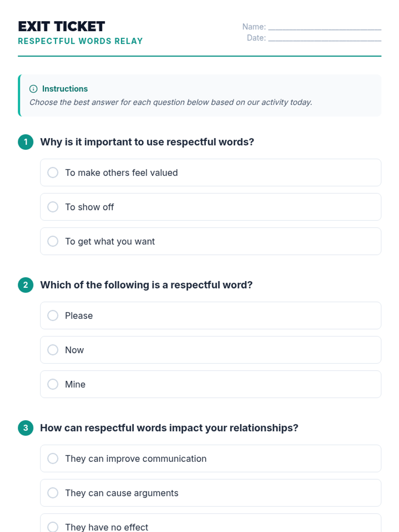Select "They can cause arguments" radio button

tap(53, 493)
